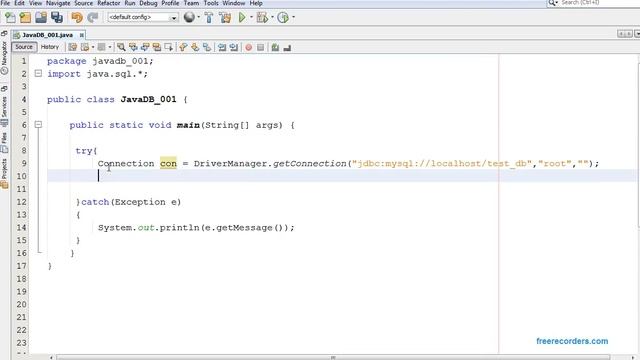Open the editor Back navigation dropdown arrow
The image size is (640, 360).
click(x=93, y=47)
